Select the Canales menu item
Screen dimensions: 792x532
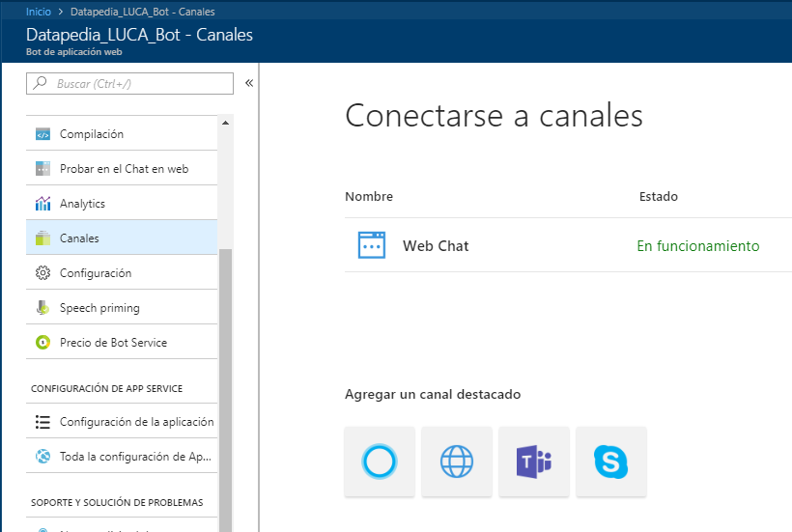pos(79,238)
